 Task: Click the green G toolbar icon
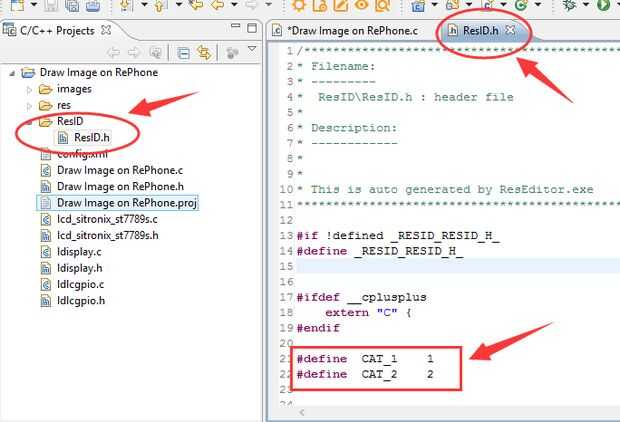521,5
